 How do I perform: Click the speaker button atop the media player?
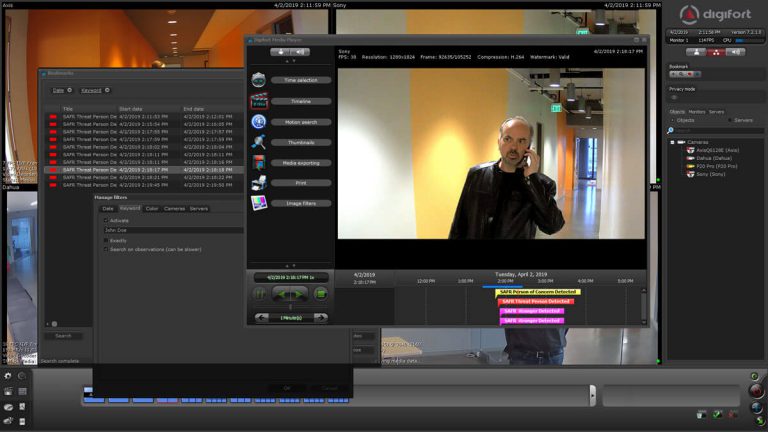pos(300,52)
